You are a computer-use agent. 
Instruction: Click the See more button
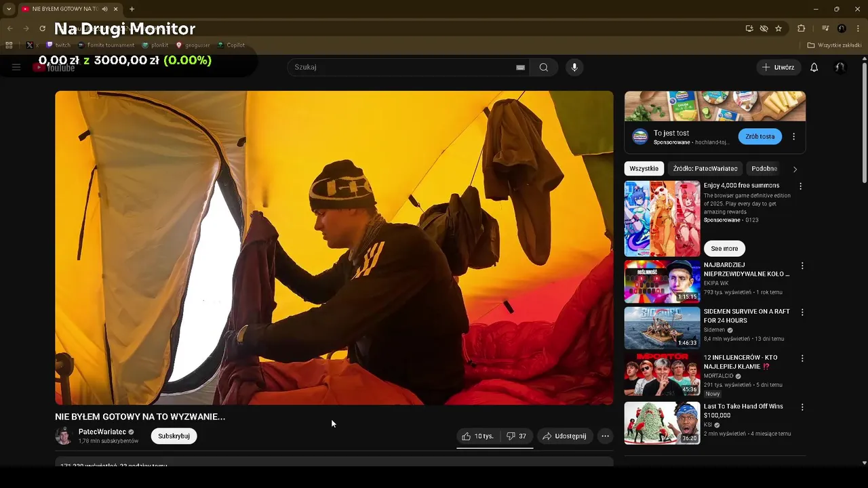[724, 248]
